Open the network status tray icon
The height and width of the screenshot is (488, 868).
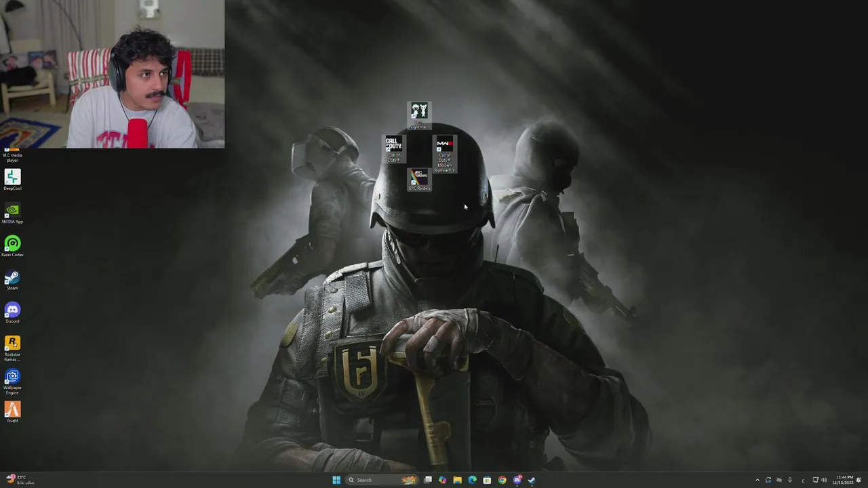pyautogui.click(x=815, y=480)
